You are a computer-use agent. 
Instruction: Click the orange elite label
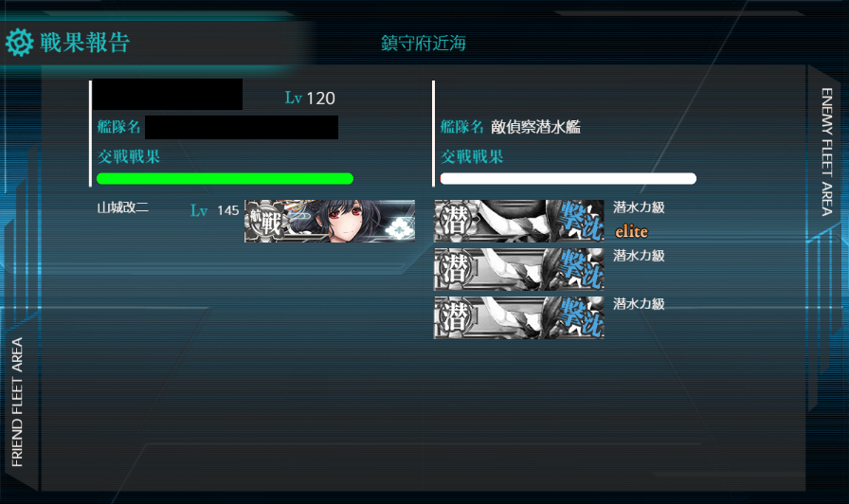(631, 232)
